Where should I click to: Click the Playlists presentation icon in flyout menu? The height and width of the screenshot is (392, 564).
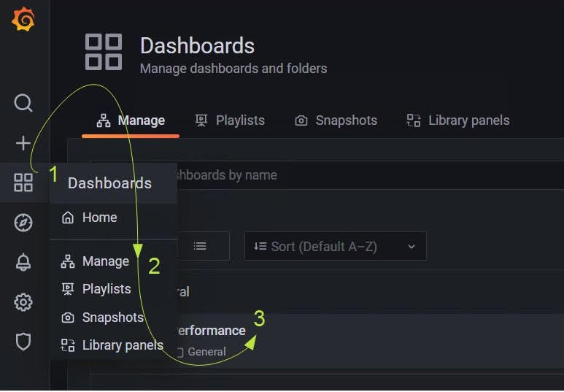point(68,289)
